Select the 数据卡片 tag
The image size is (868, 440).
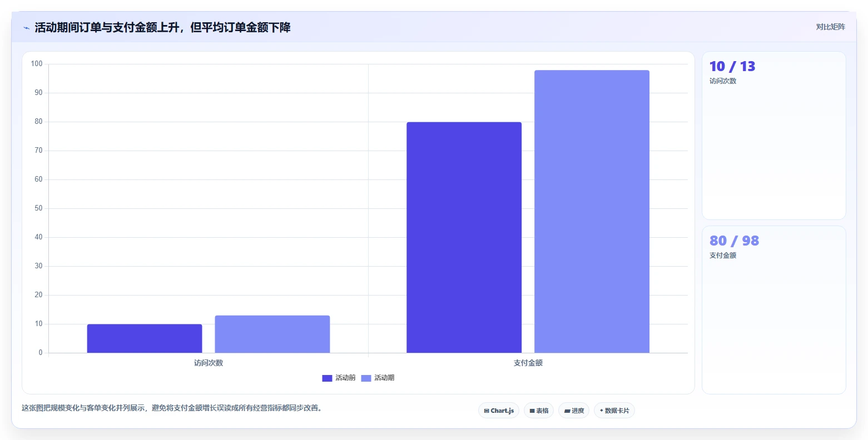[614, 411]
